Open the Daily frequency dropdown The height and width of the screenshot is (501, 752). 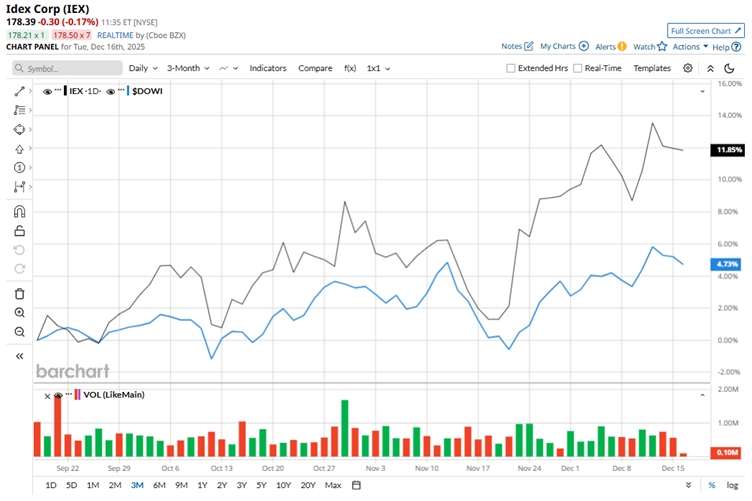pyautogui.click(x=143, y=68)
